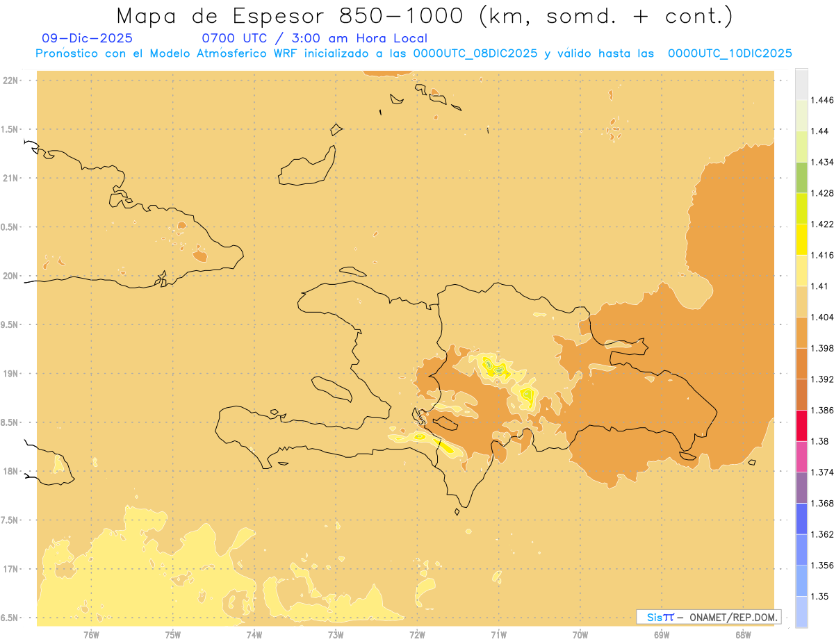Click the latitude label '19N'
The image size is (834, 644).
tap(10, 374)
